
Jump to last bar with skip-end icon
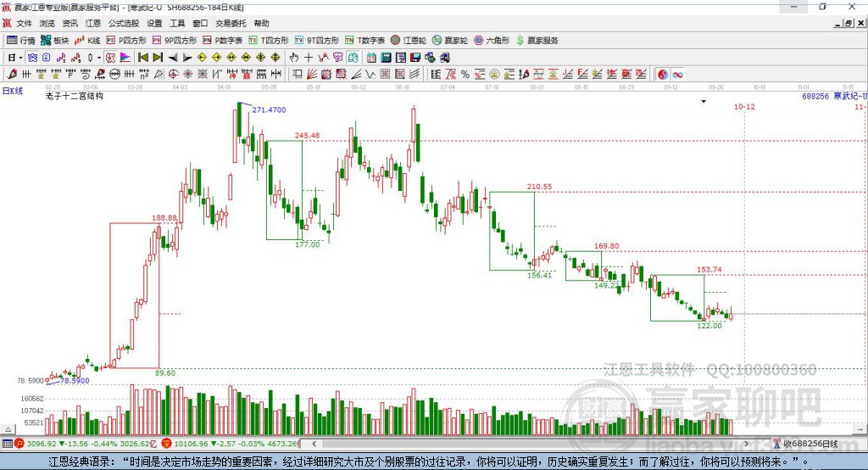click(x=158, y=58)
